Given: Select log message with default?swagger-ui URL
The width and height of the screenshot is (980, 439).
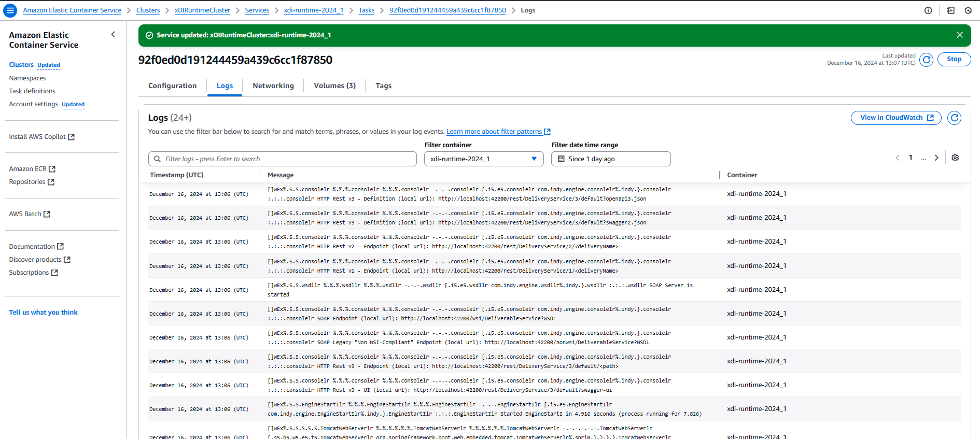Looking at the screenshot, I should (x=469, y=386).
